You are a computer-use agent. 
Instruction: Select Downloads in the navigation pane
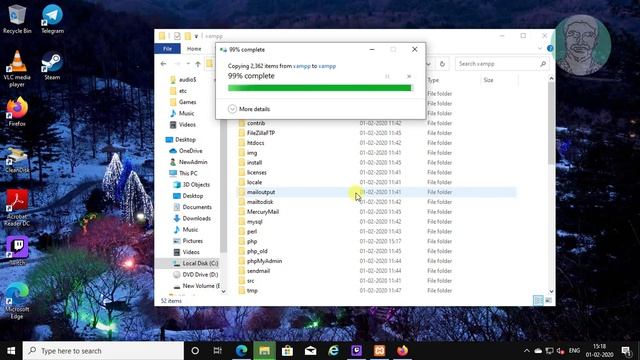pos(192,218)
